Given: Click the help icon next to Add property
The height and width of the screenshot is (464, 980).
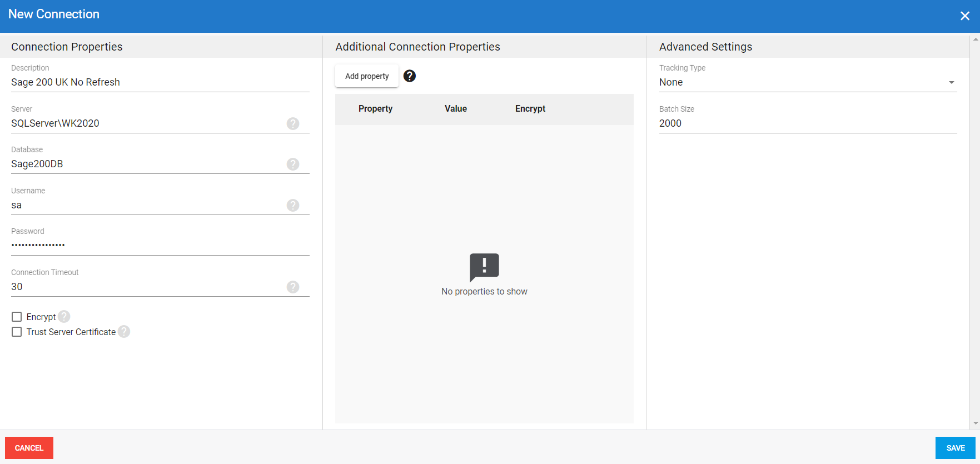Looking at the screenshot, I should point(410,76).
